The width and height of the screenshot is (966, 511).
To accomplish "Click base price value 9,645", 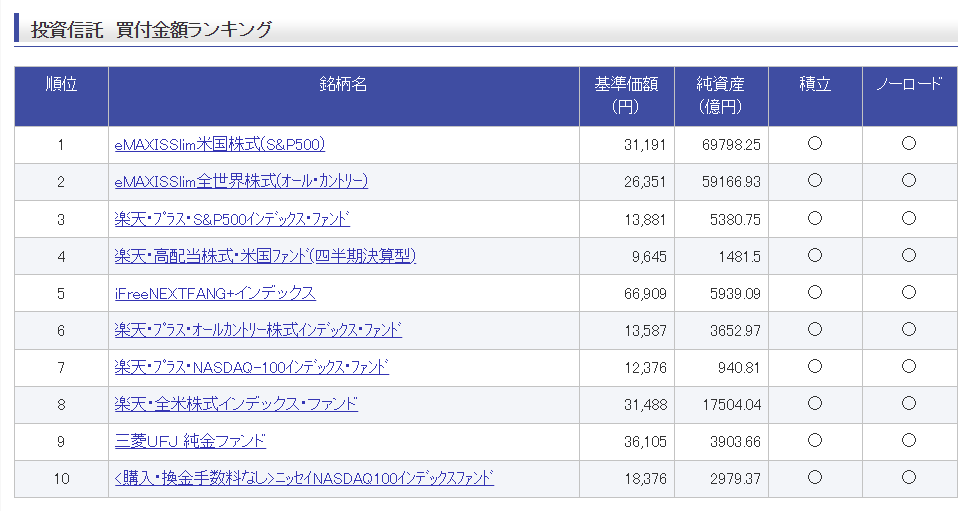I will (x=649, y=257).
